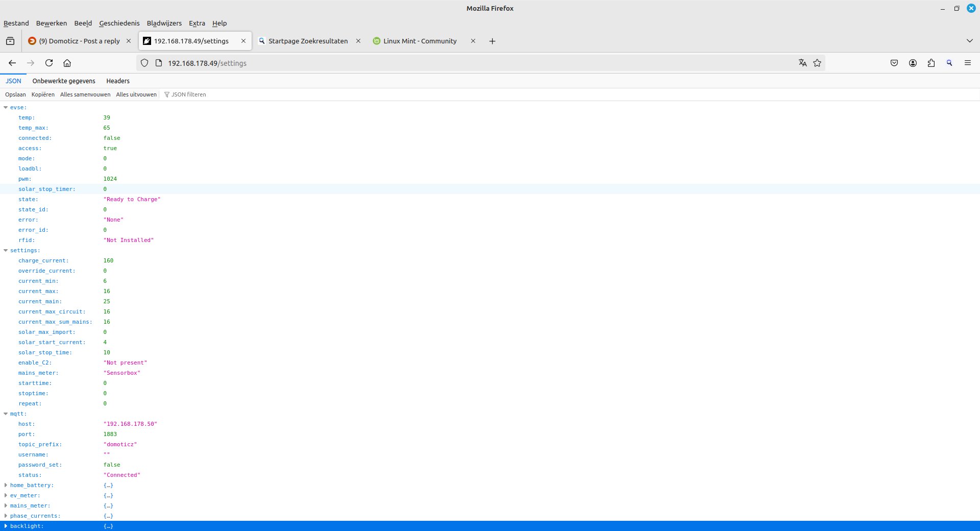Open the Extra menu
The width and height of the screenshot is (980, 531).
click(x=197, y=23)
